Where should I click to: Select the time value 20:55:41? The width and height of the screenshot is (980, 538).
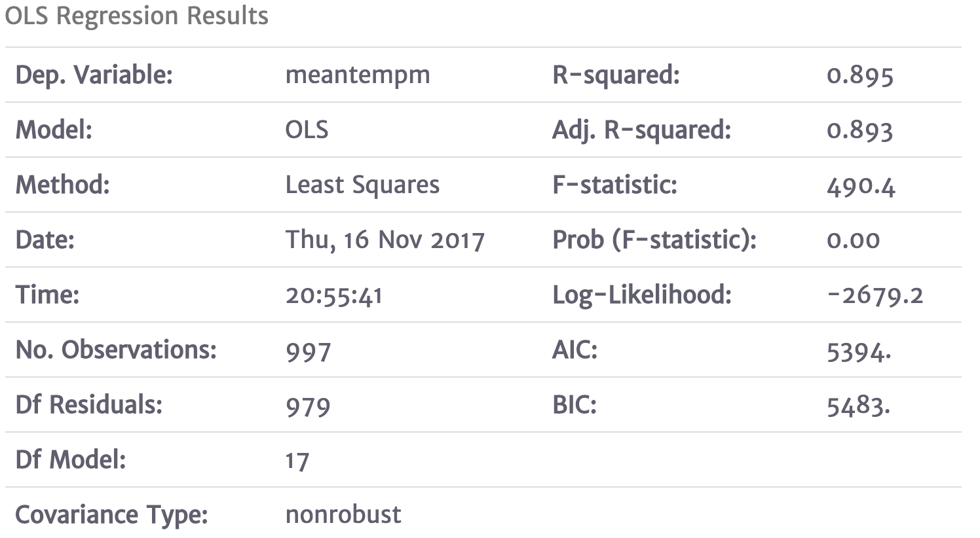(x=333, y=296)
